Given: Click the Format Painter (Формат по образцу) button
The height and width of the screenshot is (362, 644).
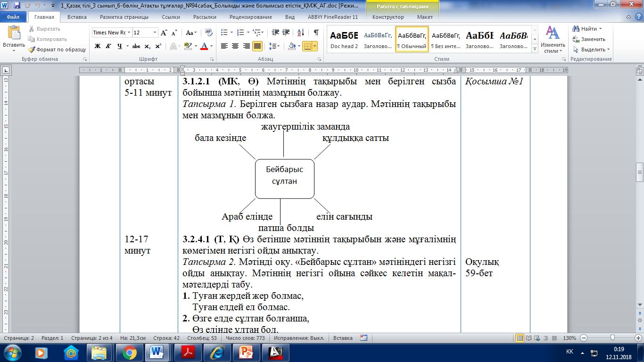Looking at the screenshot, I should point(57,49).
